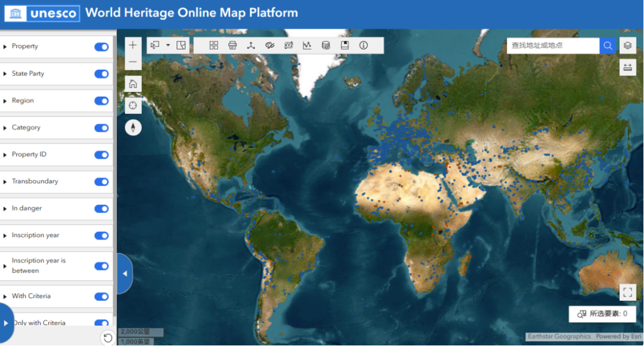Toggle the Property filter switch
This screenshot has width=644, height=346.
click(x=101, y=47)
